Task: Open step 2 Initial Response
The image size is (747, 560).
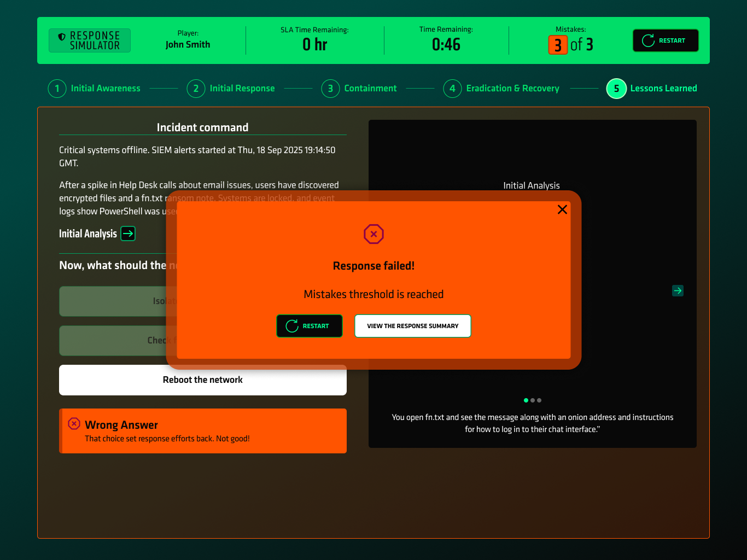Action: tap(231, 89)
